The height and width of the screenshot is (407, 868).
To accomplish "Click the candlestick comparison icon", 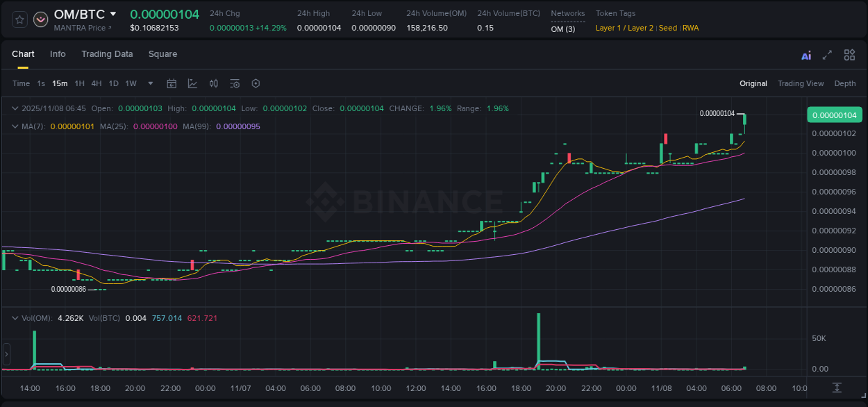I will coord(213,83).
